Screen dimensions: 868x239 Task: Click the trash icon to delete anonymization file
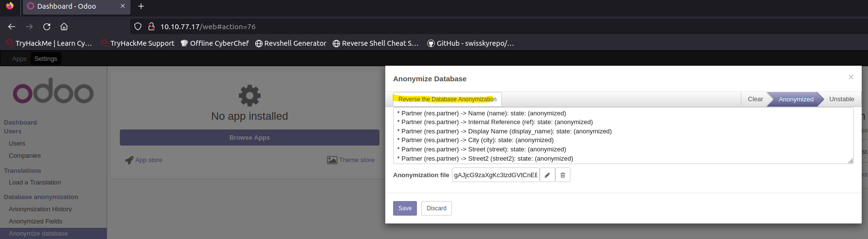tap(563, 175)
